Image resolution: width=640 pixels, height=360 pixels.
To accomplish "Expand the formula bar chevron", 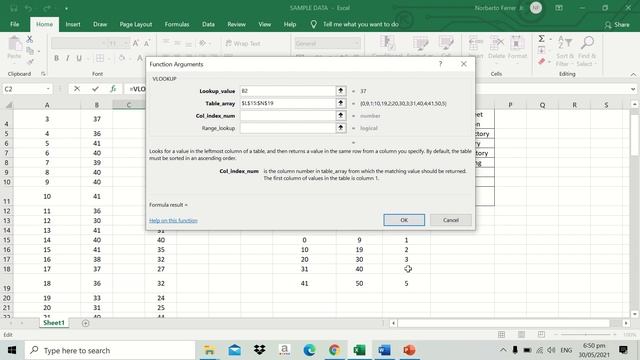I will click(x=633, y=89).
